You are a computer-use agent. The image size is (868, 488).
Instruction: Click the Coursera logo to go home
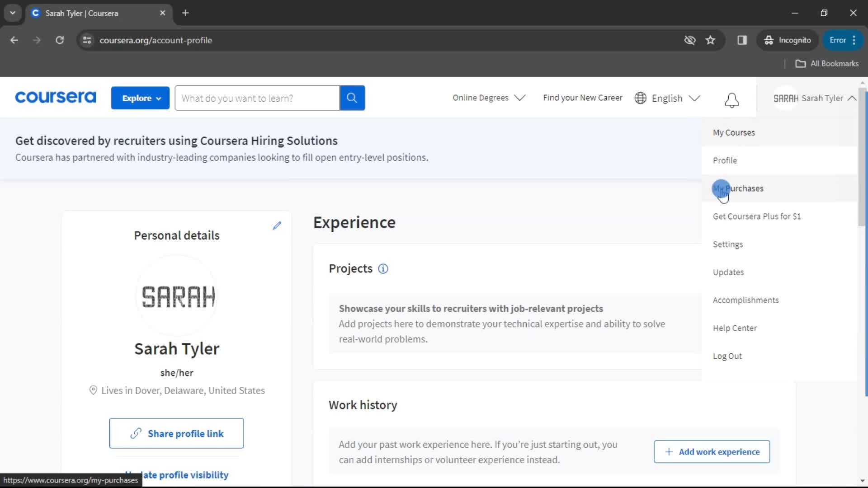55,98
